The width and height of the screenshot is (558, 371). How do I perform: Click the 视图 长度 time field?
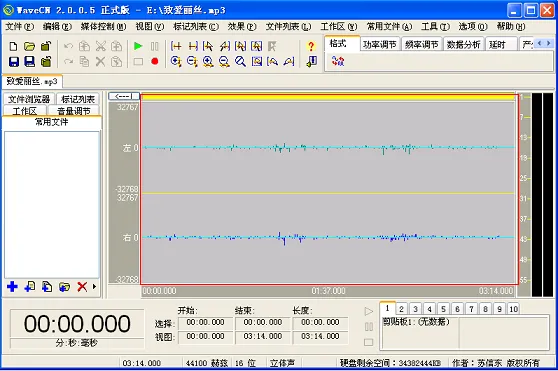320,336
